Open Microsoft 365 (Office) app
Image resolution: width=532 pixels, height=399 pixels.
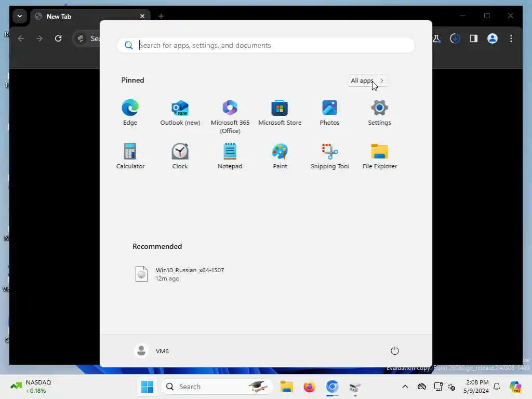point(230,117)
